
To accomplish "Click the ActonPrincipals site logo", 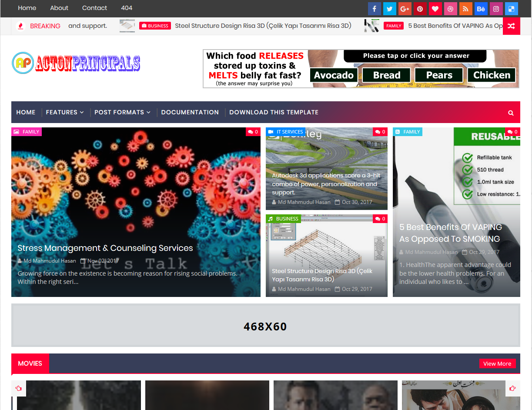I will [76, 63].
